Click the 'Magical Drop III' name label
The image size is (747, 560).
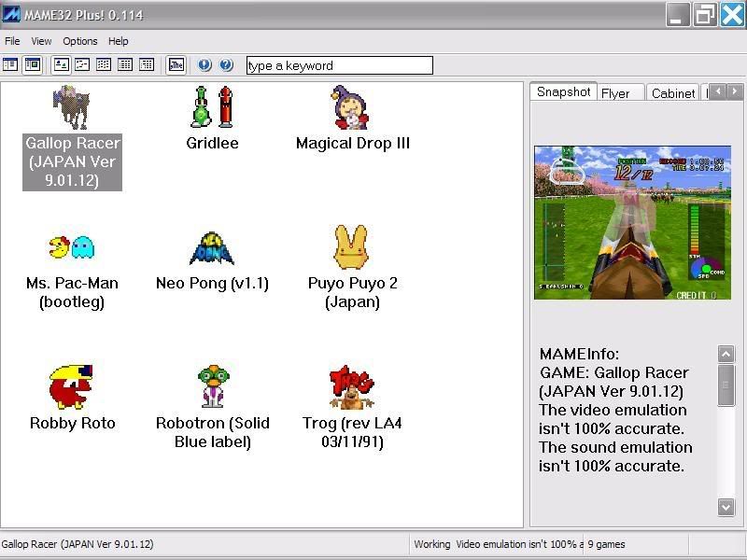353,143
